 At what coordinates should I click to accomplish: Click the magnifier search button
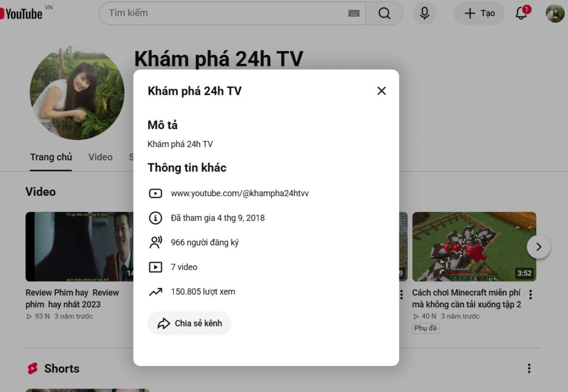pyautogui.click(x=384, y=13)
